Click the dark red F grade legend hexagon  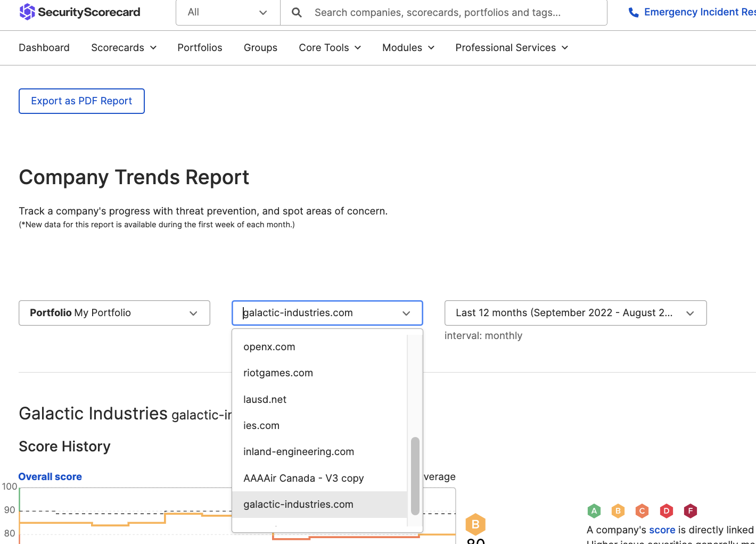coord(691,511)
